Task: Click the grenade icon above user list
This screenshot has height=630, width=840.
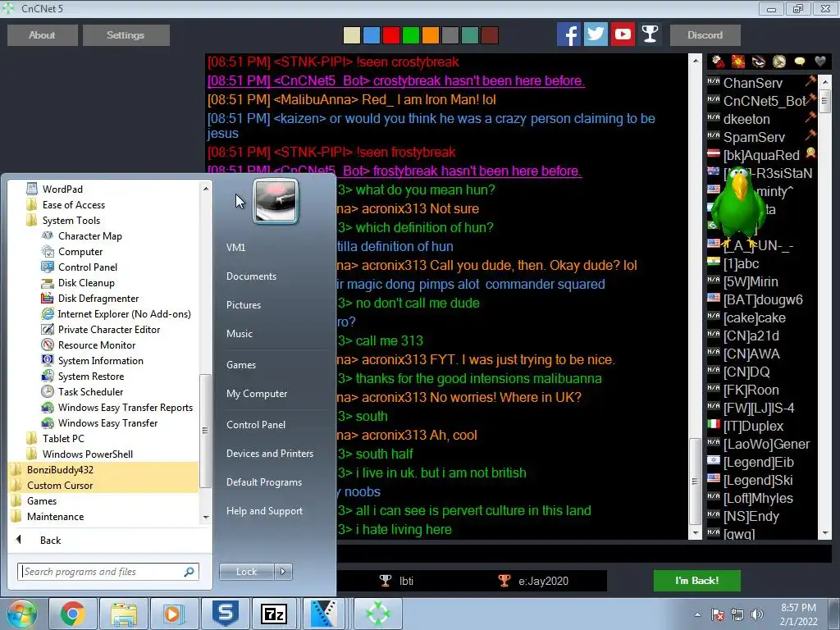Action: [x=718, y=62]
